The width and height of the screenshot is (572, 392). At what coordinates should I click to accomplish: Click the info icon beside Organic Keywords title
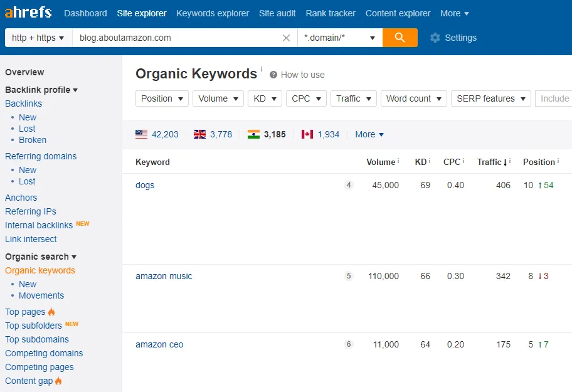pos(261,69)
